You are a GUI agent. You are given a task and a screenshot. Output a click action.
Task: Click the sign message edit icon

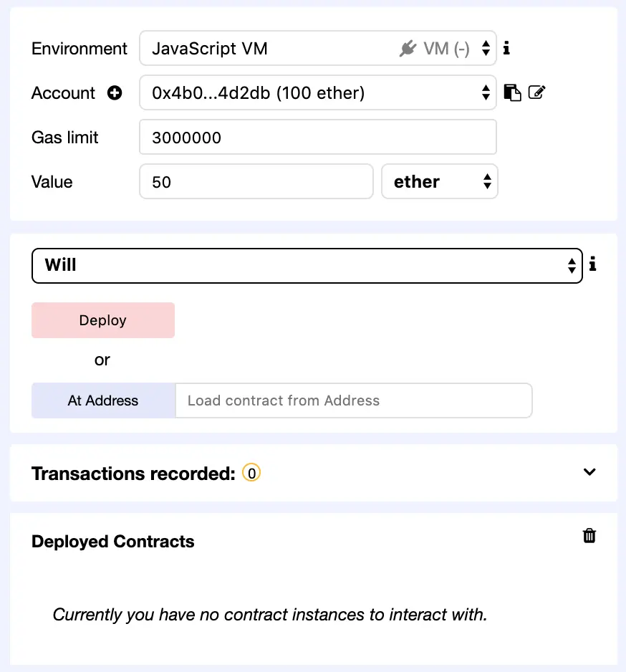click(536, 92)
